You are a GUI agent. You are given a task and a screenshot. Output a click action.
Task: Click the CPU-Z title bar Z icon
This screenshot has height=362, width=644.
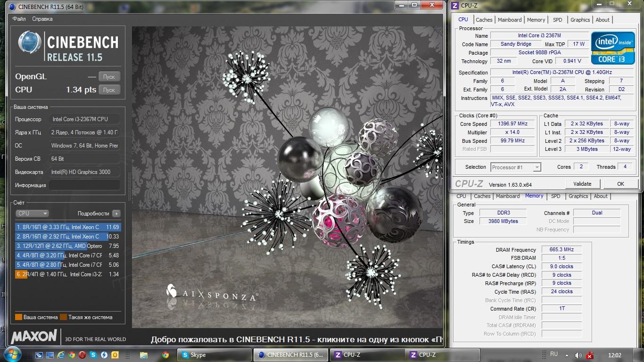454,6
